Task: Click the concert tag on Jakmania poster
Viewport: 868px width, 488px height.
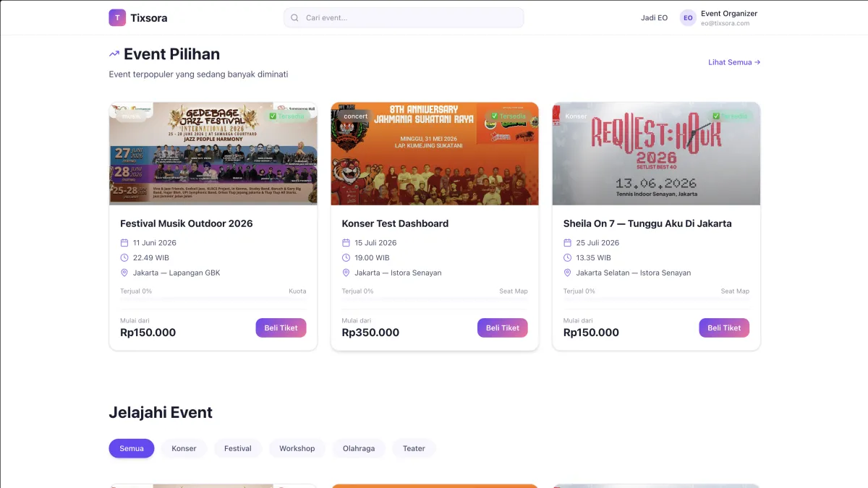Action: pos(355,116)
